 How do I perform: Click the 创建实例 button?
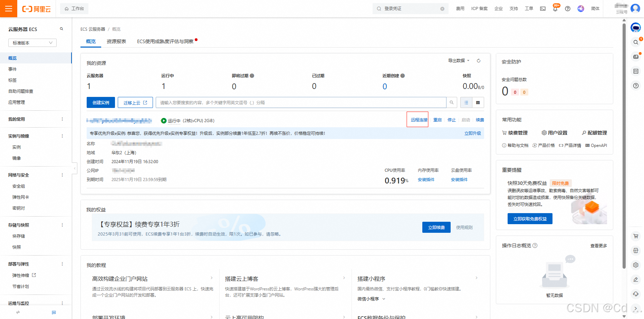[101, 102]
